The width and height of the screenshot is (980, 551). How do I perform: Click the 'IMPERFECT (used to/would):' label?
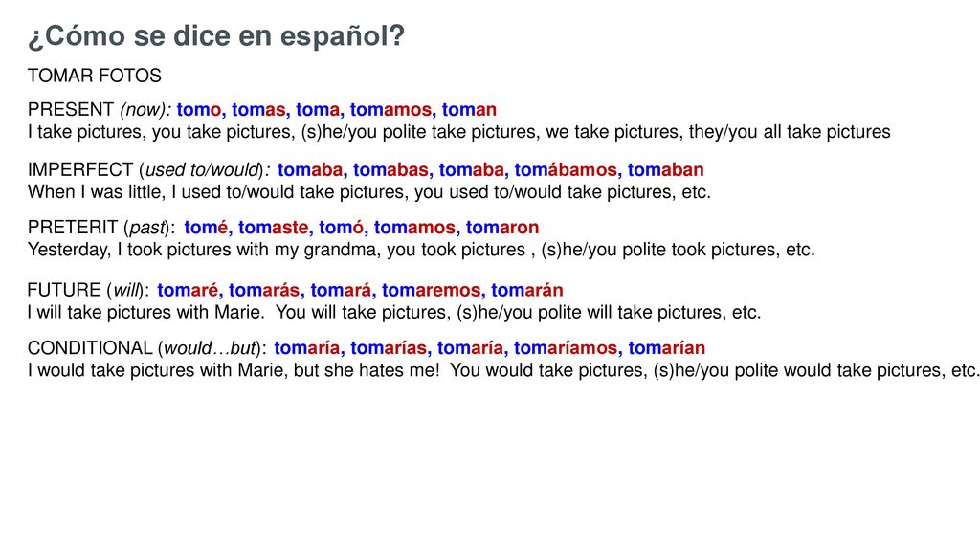tap(148, 170)
